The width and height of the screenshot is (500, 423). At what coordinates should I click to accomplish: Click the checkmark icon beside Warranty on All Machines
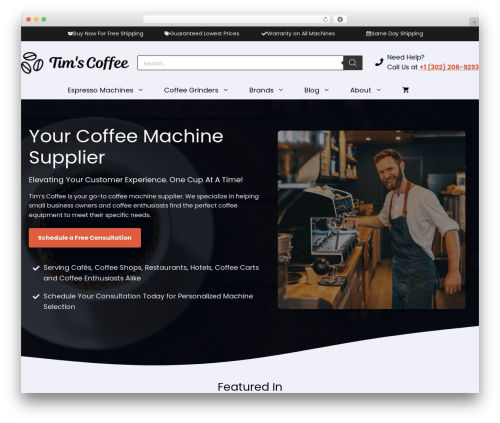pyautogui.click(x=264, y=34)
